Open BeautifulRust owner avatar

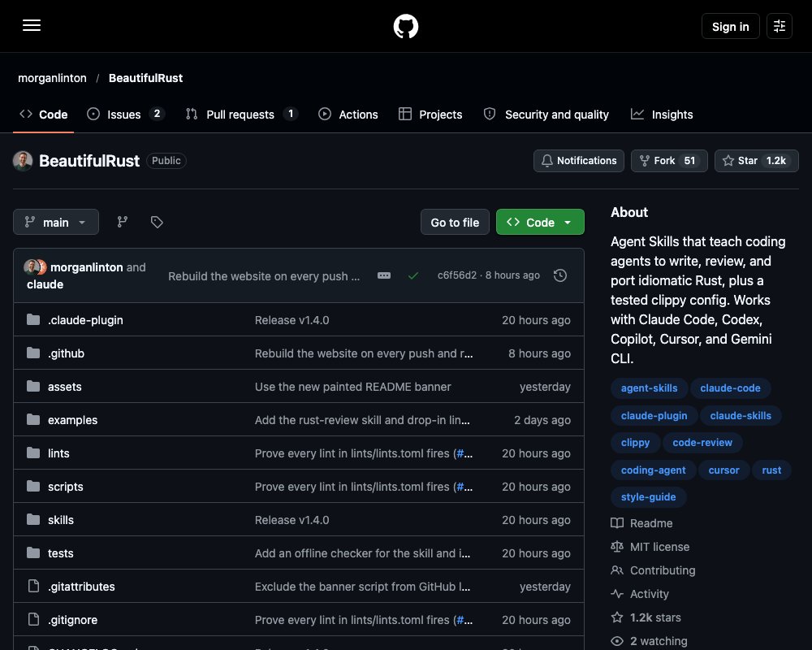coord(23,161)
